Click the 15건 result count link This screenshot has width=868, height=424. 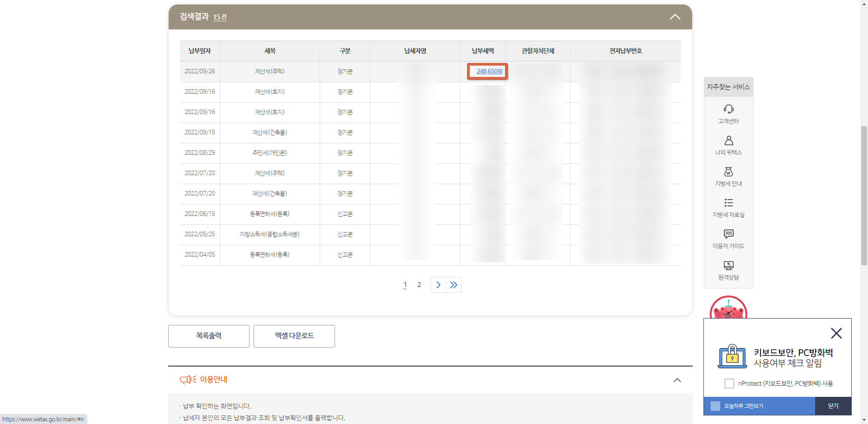click(220, 17)
